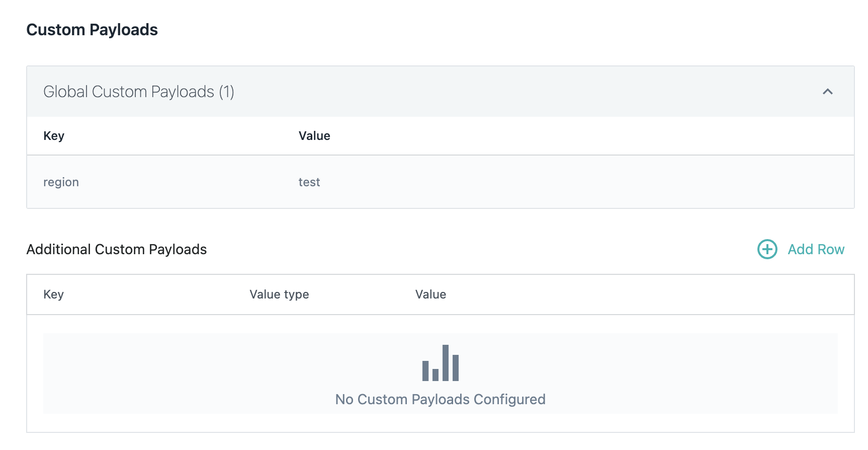The image size is (868, 450).
Task: Click the Custom Payloads page title
Action: pos(92,30)
